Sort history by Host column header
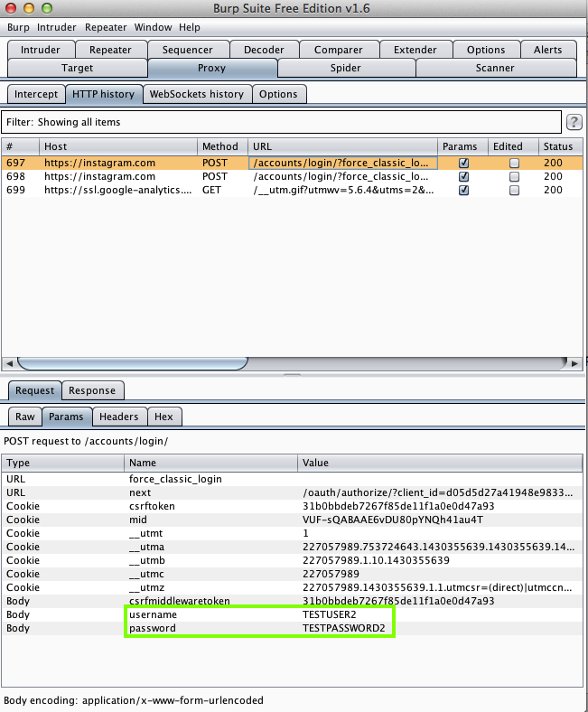Viewport: 588px width, 712px height. [x=118, y=146]
